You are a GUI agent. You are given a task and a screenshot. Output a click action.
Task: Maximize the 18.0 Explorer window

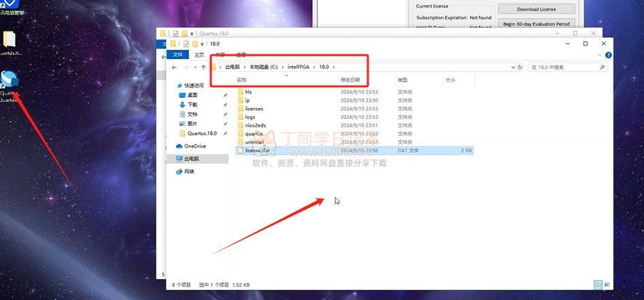click(586, 44)
